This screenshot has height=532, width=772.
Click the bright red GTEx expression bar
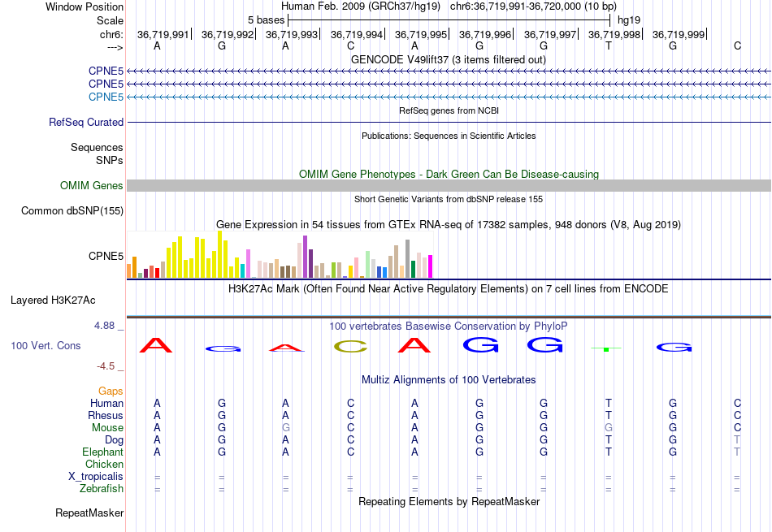click(x=158, y=273)
